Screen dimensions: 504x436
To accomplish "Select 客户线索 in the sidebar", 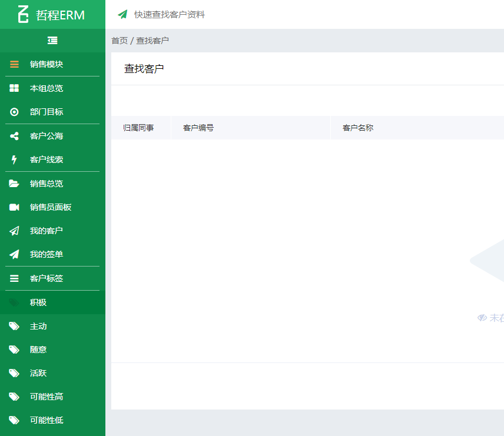I will click(52, 159).
